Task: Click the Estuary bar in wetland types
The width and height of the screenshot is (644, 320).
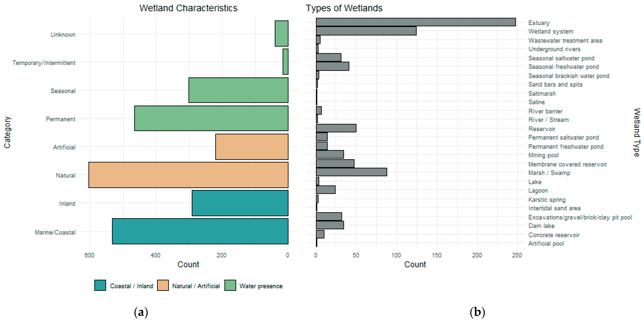Action: 416,22
